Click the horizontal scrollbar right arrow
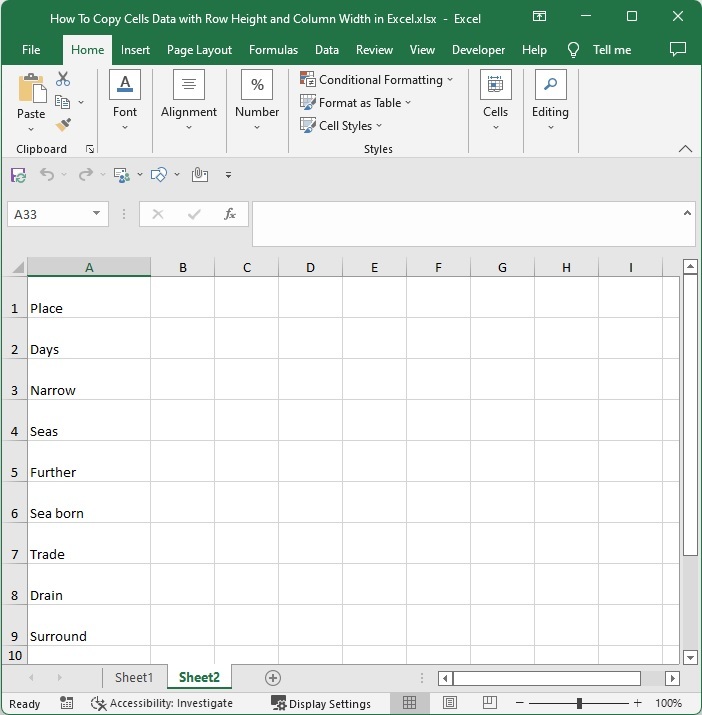 pos(672,678)
